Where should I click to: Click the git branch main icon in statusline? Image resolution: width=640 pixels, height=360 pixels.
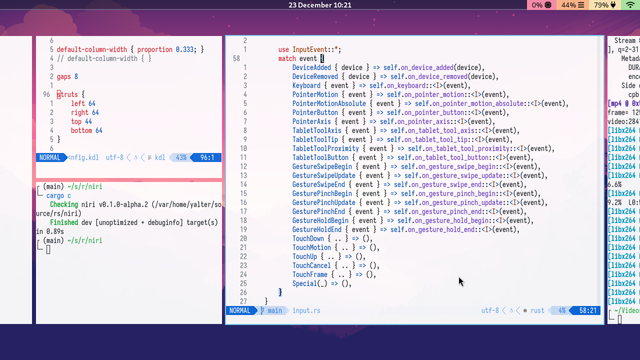(262, 311)
